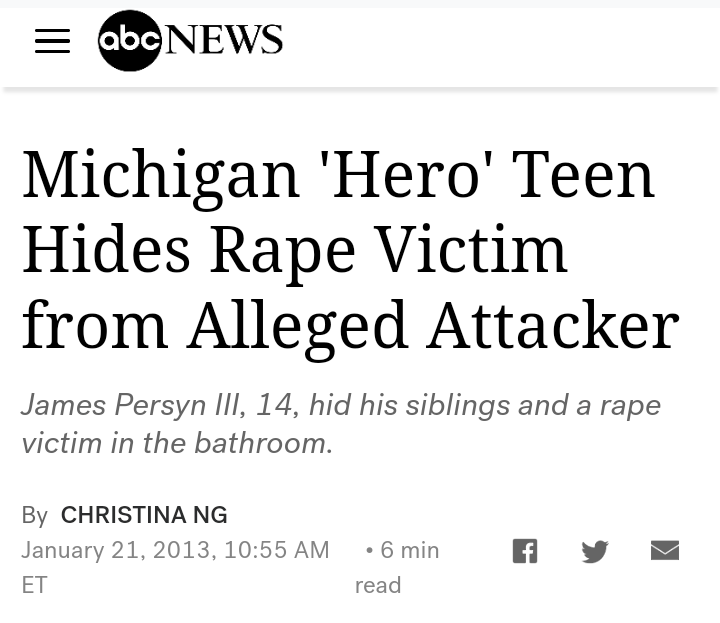This screenshot has width=720, height=623.
Task: Click the NEWS wordmark in the header
Action: (224, 40)
